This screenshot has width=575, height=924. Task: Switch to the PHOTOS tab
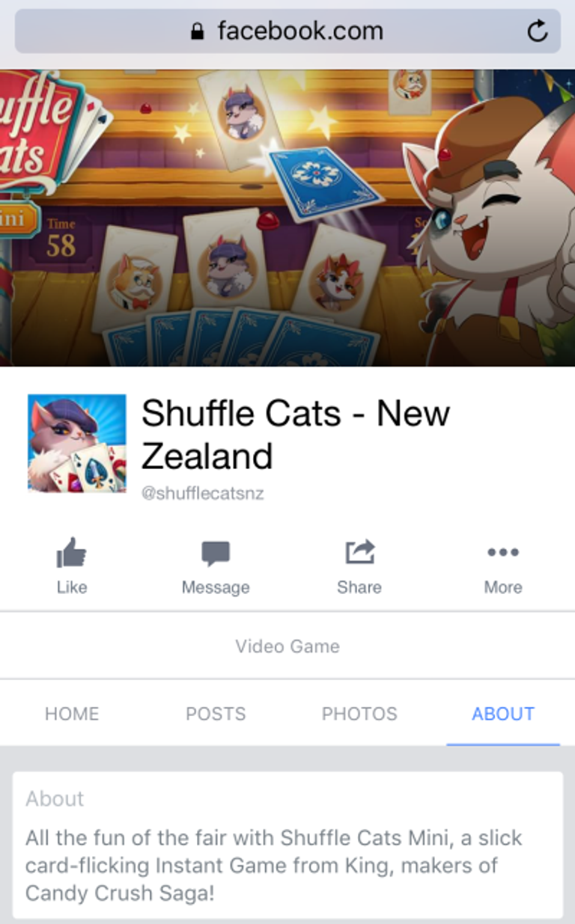(359, 714)
